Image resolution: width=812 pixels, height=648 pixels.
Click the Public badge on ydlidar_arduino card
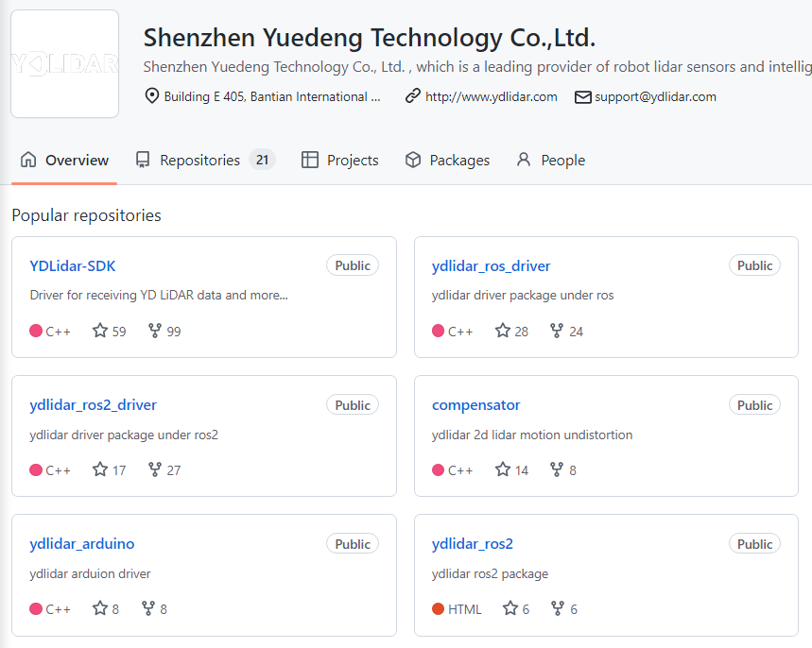[x=353, y=543]
